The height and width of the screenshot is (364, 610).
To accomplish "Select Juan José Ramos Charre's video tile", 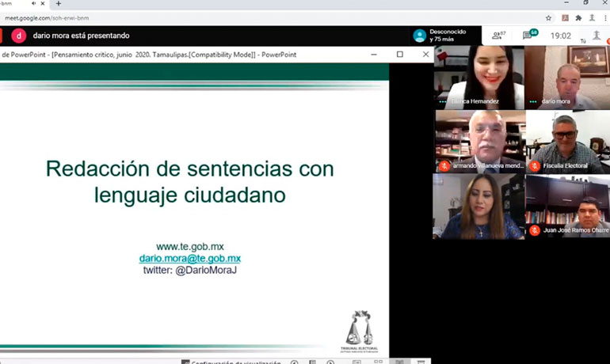I will click(x=566, y=206).
